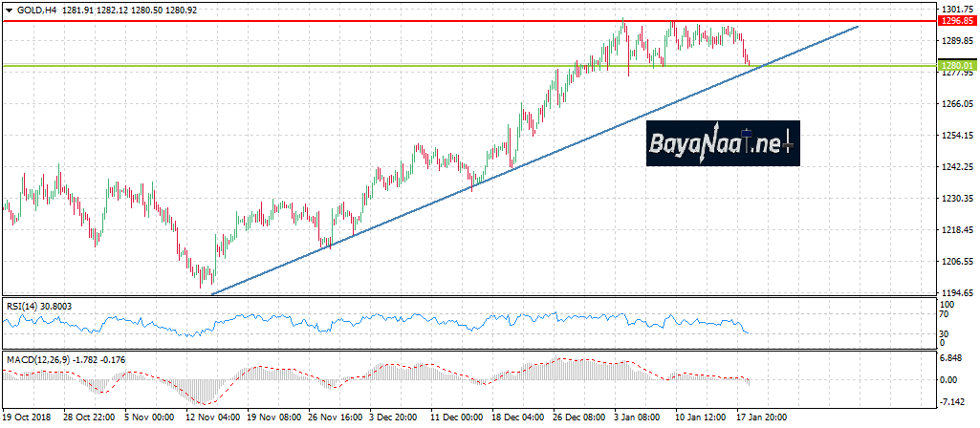Click 1206.55 on the price scale

pyautogui.click(x=956, y=261)
